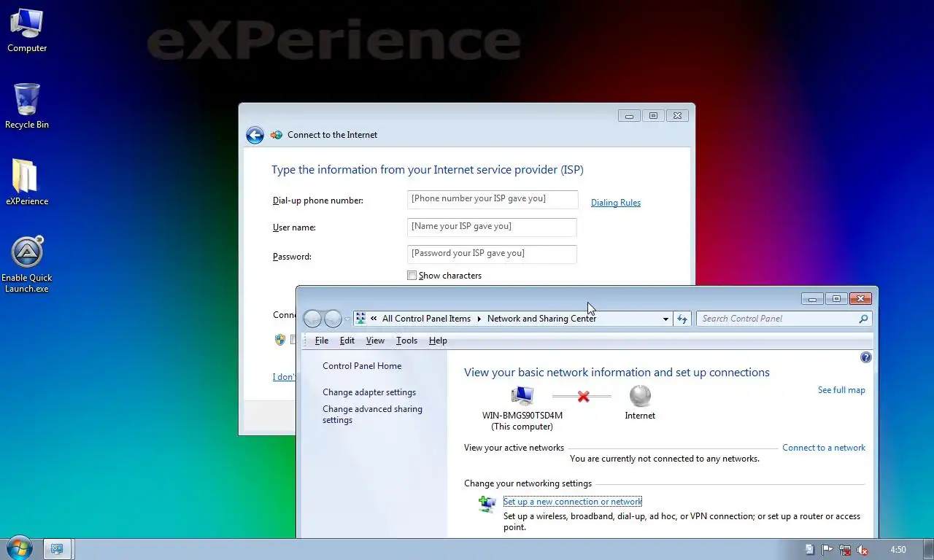Open the Tools menu

click(x=406, y=341)
